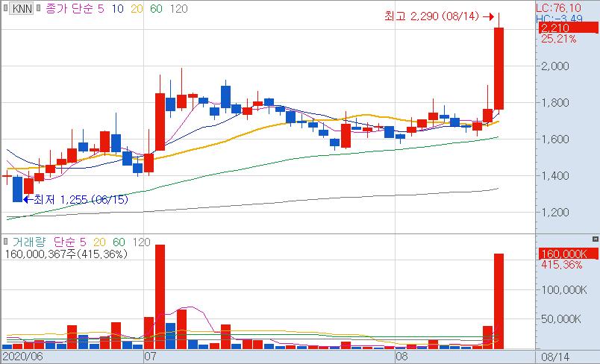Click the 25.21% change value

tap(559, 39)
